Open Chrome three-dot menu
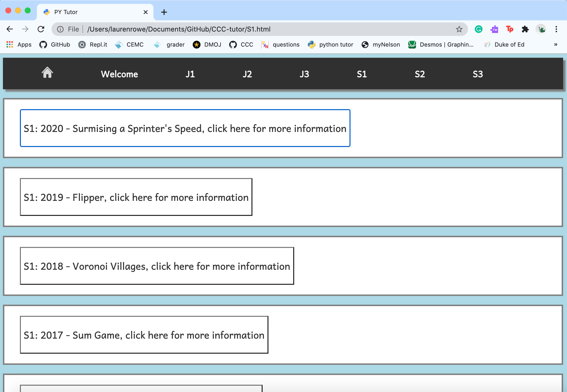 pyautogui.click(x=556, y=29)
